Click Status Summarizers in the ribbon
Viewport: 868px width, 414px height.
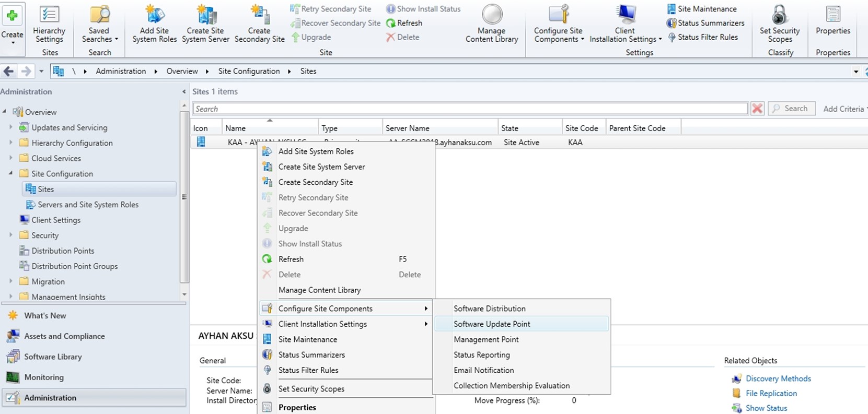click(x=705, y=23)
